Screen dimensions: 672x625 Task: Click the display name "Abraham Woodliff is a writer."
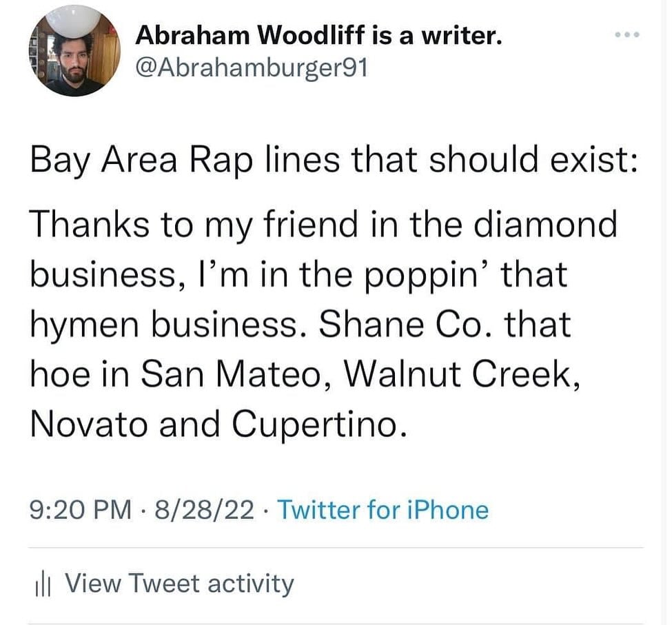(319, 34)
